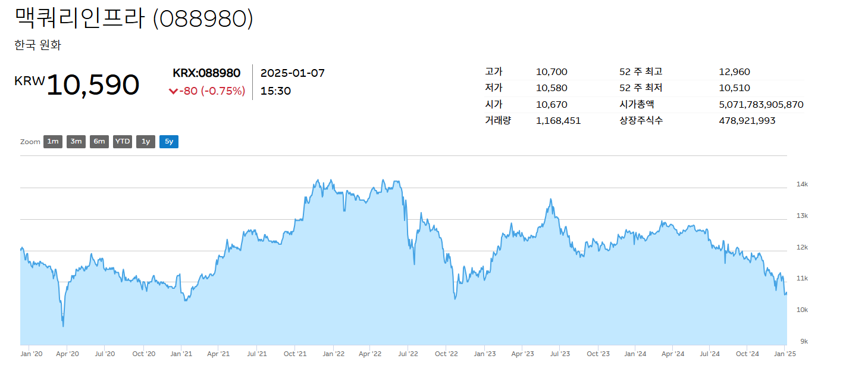Click the 고가 label
868x371 pixels.
tap(494, 71)
